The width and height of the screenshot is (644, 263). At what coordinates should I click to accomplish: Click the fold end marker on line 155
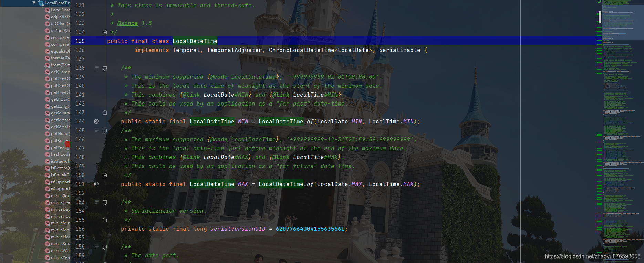tap(105, 220)
